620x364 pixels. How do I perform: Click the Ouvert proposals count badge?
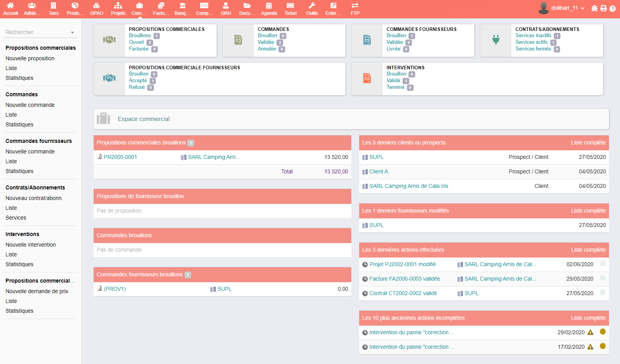click(x=150, y=43)
